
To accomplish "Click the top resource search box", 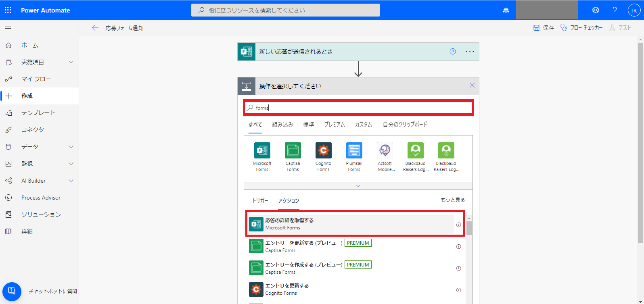I will tap(286, 10).
